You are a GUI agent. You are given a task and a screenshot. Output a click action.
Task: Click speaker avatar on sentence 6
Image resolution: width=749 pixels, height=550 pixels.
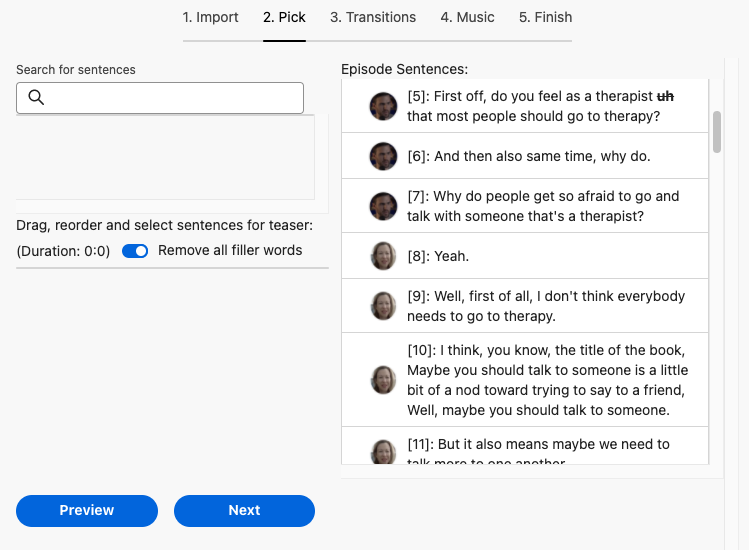point(383,156)
